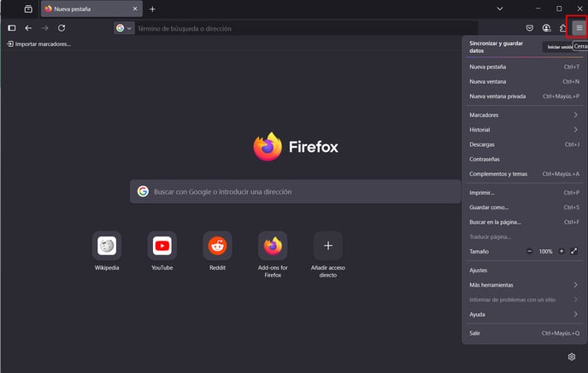
Task: Open Descargas from the menu
Action: 524,144
